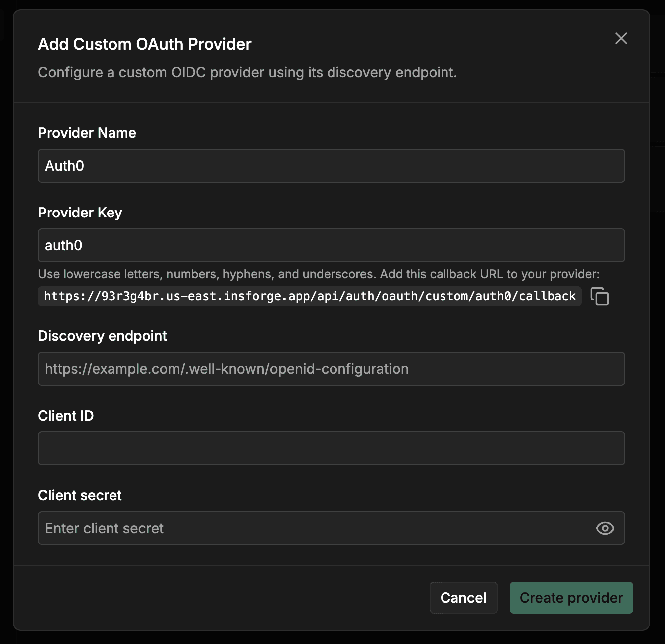665x644 pixels.
Task: Click the Client secret label
Action: coord(80,495)
